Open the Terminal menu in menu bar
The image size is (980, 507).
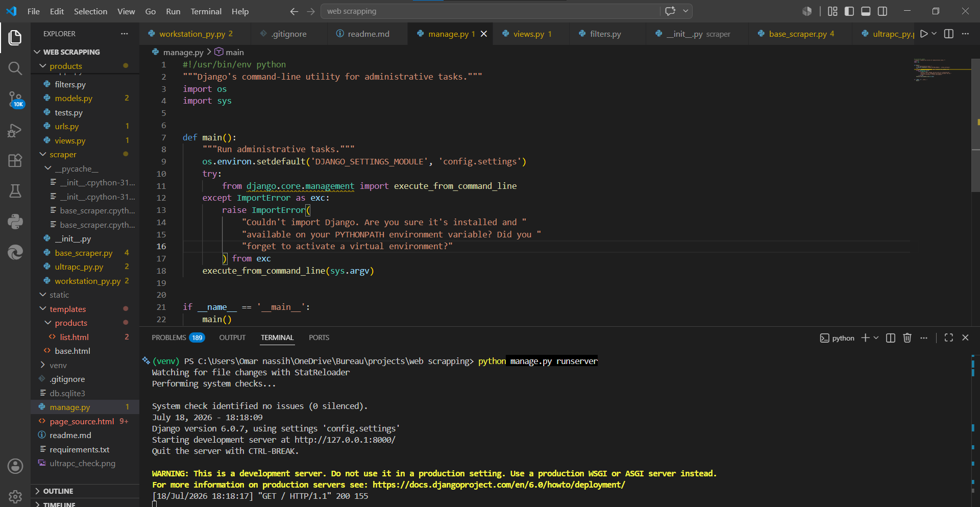(206, 11)
